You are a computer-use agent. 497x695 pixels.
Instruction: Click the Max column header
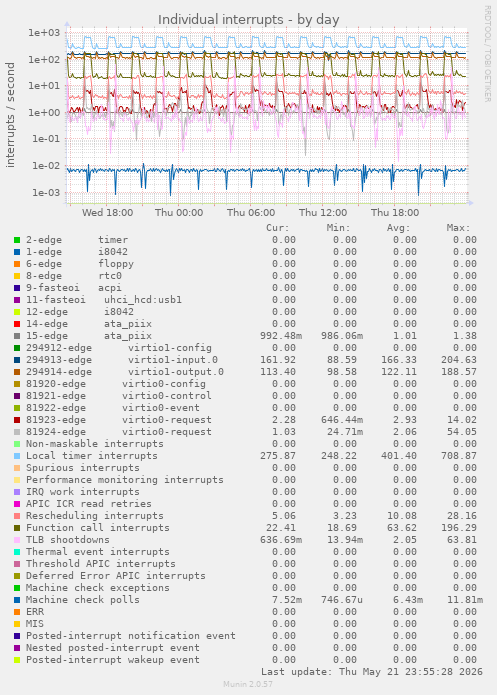(458, 228)
